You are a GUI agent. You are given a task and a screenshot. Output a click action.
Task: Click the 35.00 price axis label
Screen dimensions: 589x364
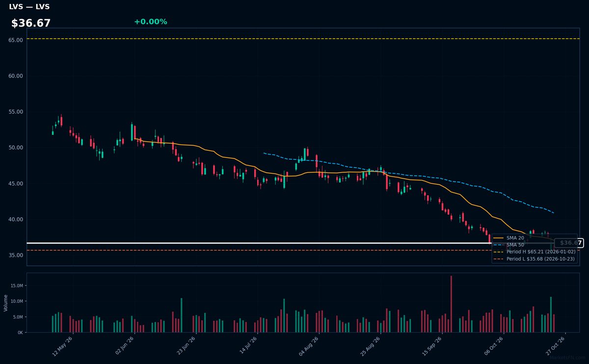(16, 255)
